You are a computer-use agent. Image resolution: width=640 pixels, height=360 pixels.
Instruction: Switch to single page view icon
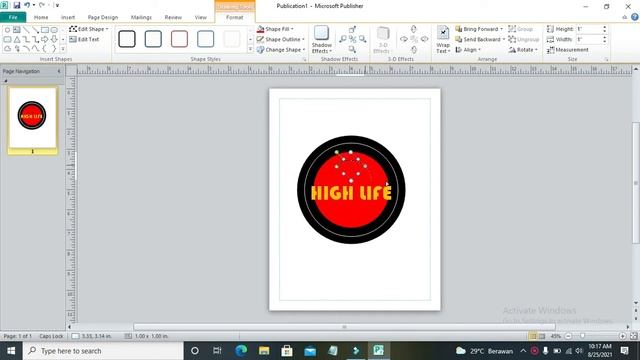coord(533,336)
